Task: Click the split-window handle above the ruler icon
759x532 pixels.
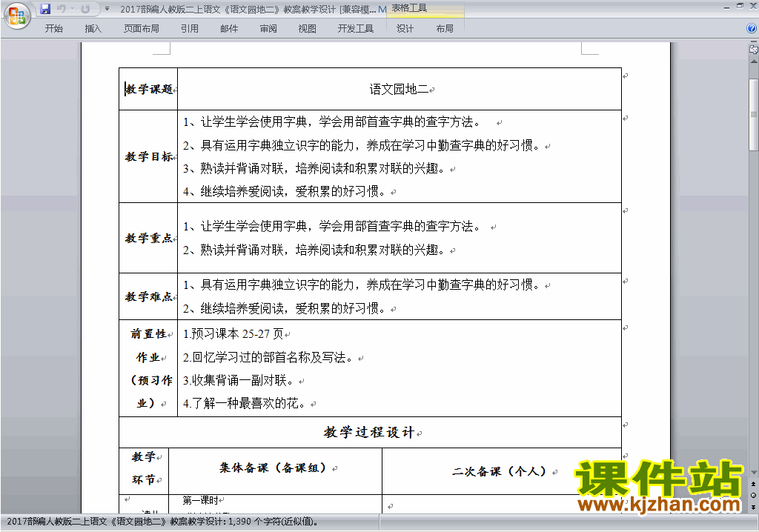Action: click(754, 41)
